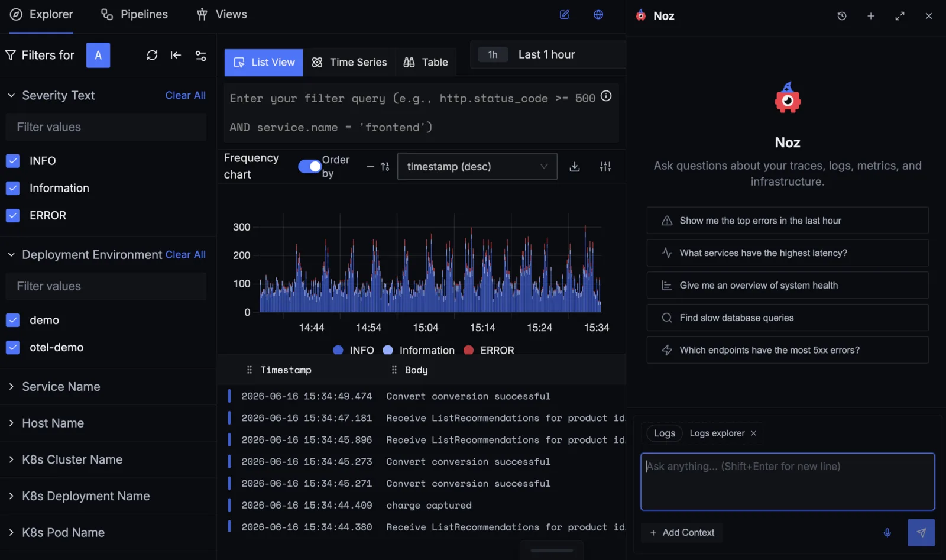Screen dimensions: 946x560
Task: Toggle sort direction arrows icon
Action: click(x=385, y=167)
